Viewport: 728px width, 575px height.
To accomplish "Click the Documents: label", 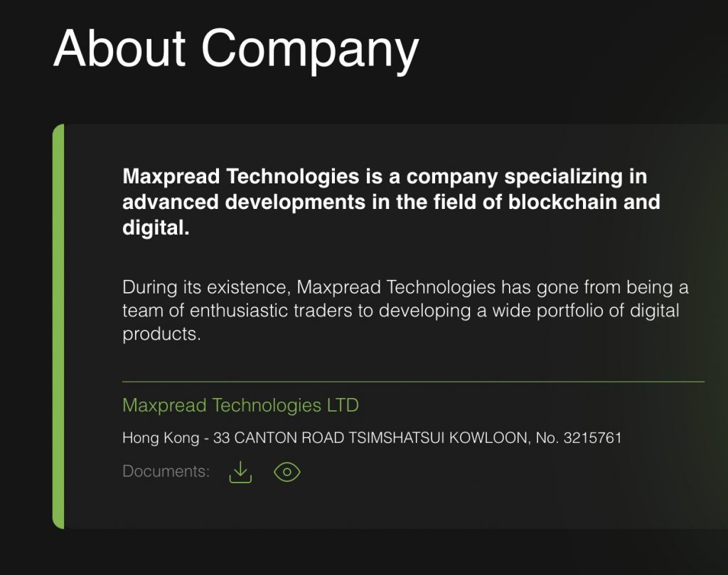I will [166, 472].
